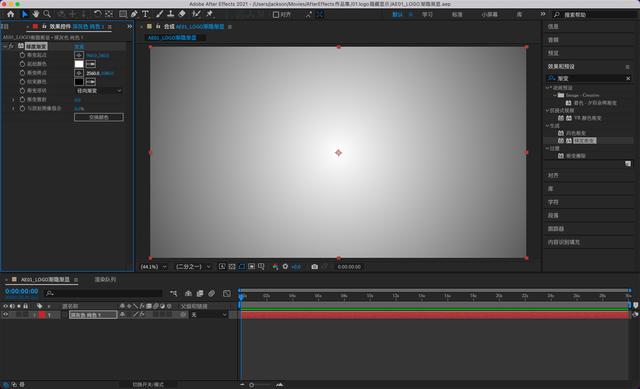
Task: Select the Type tool
Action: point(145,14)
